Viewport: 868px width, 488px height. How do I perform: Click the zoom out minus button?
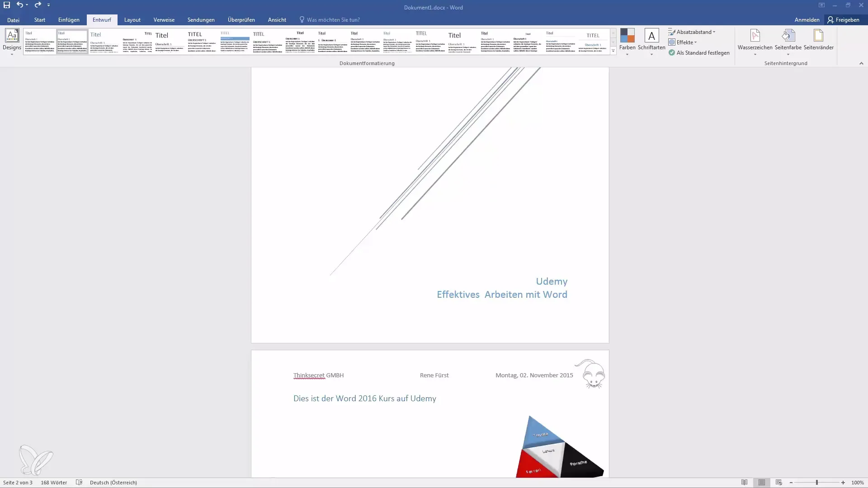[x=791, y=483]
